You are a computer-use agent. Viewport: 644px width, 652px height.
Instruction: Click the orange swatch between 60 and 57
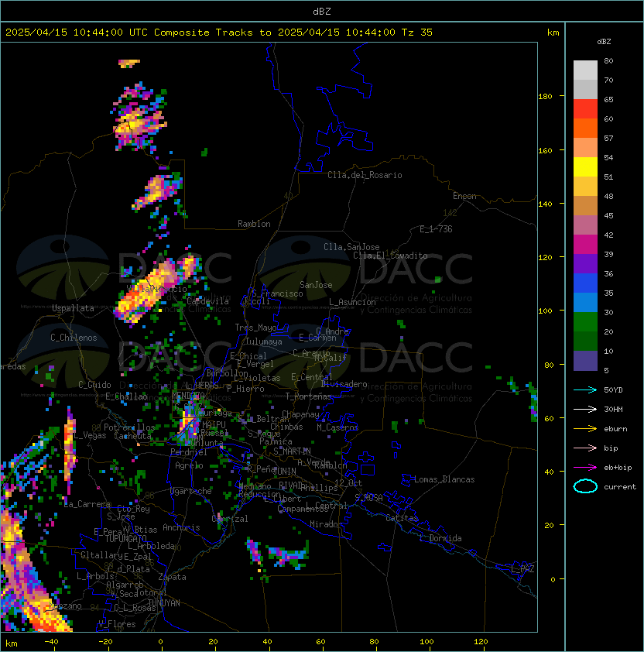(585, 128)
